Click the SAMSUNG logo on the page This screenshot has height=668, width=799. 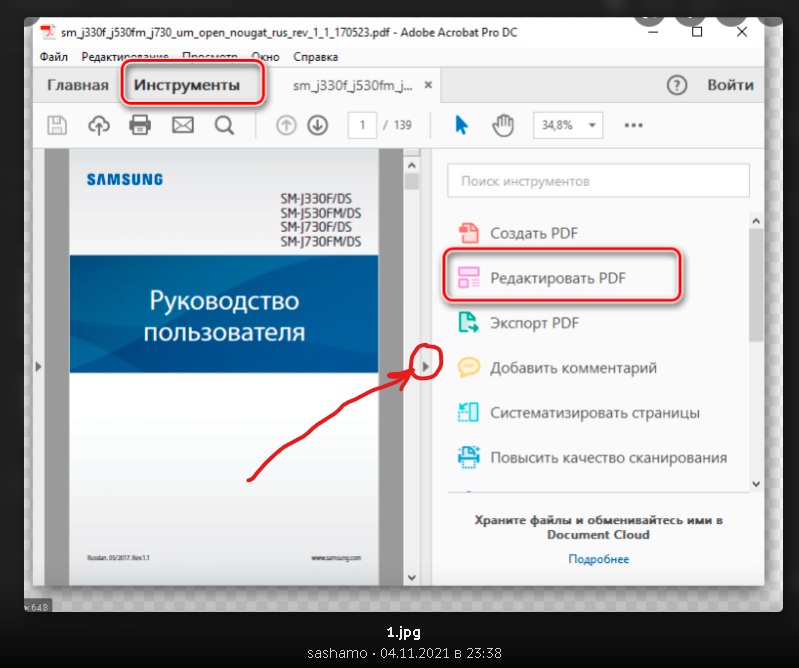(125, 179)
